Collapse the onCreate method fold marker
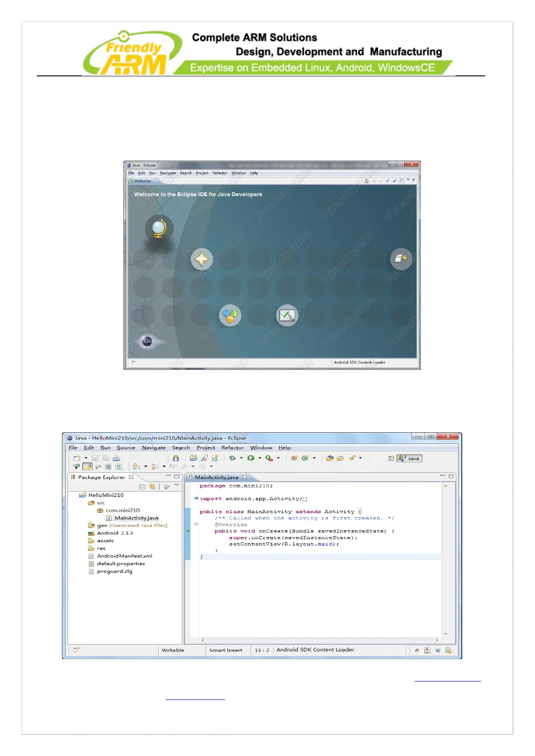Screen dimensions: 535x756 (196, 524)
